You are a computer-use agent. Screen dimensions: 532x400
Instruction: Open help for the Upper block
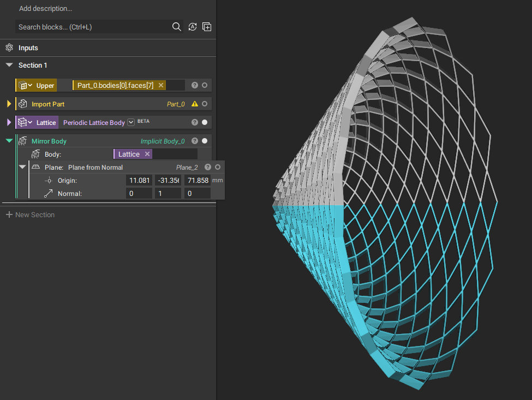coord(194,85)
